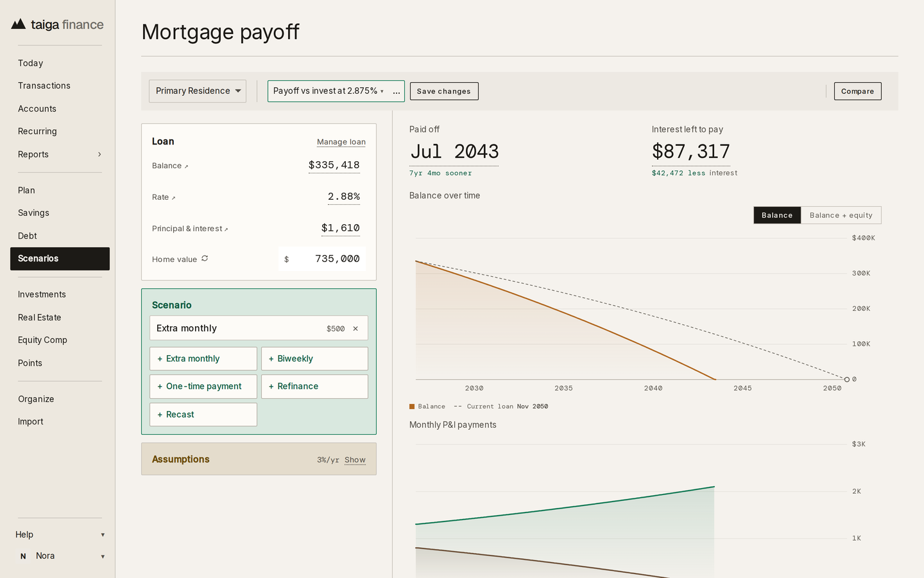
Task: Add a One-time payment scenario
Action: [x=203, y=387]
